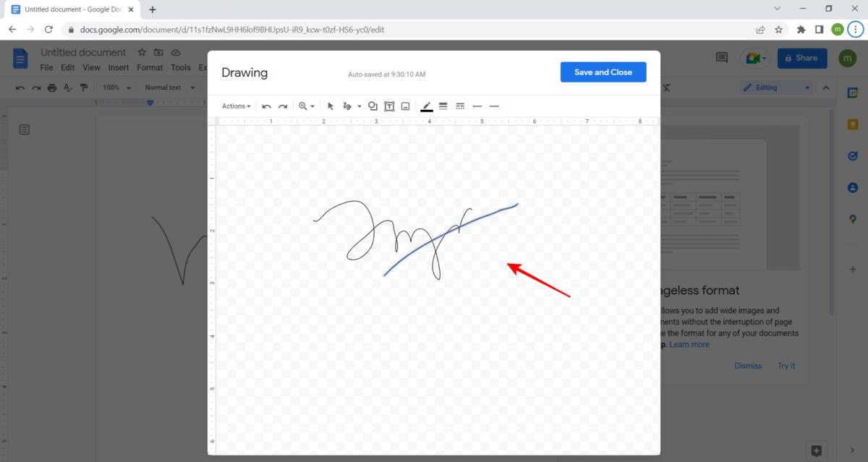Click Save and Close
Screen dimensions: 868x462
(603, 72)
